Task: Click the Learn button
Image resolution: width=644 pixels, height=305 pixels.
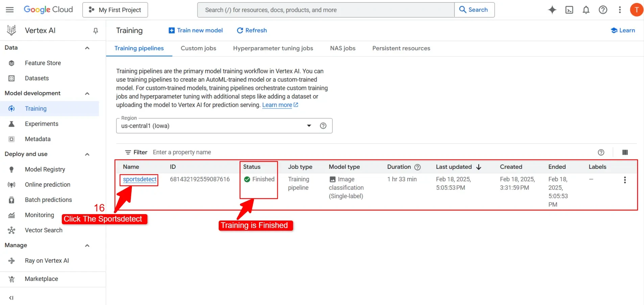Action: [623, 30]
